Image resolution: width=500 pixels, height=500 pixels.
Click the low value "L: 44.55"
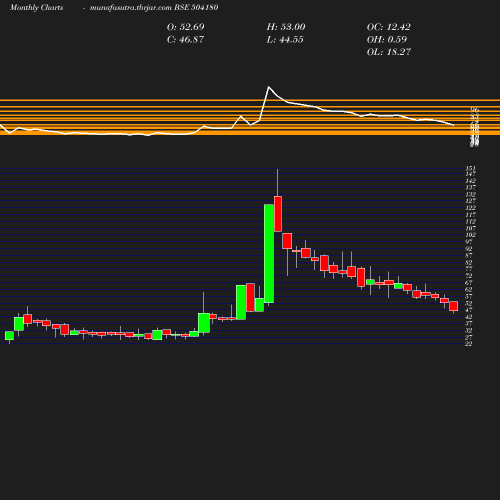[285, 39]
